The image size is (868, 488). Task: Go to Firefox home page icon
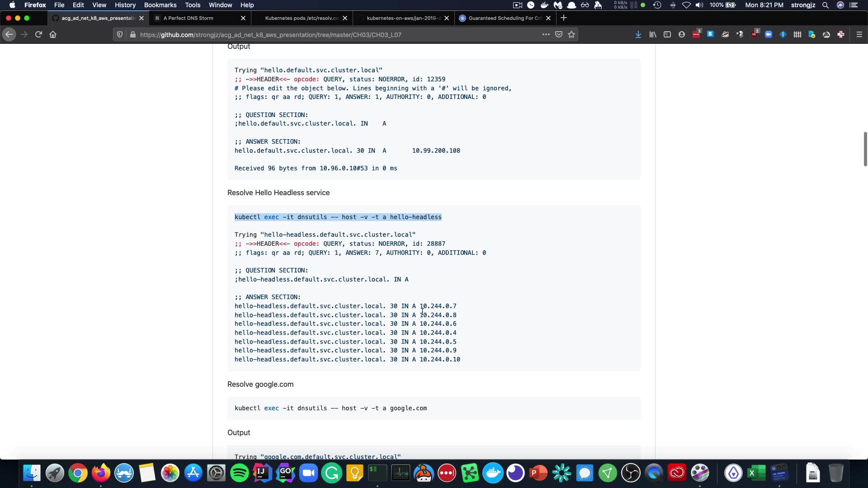[53, 34]
